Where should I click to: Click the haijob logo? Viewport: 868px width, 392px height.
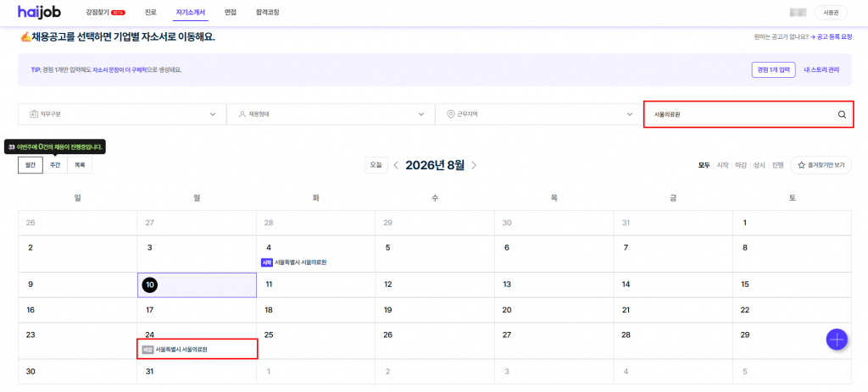click(39, 12)
